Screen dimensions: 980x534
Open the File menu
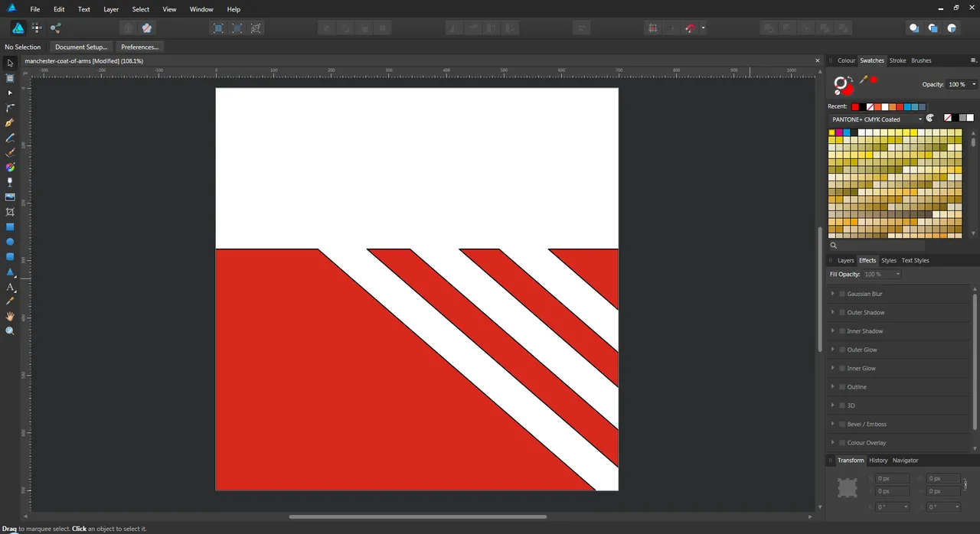click(x=35, y=9)
